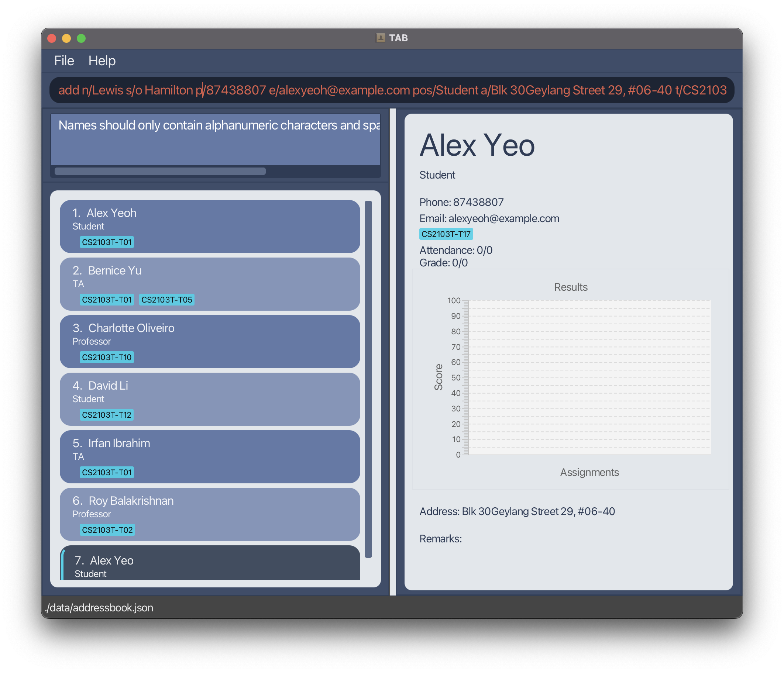Click the Alex Yeo heading in details panel
This screenshot has height=673, width=784.
point(477,145)
